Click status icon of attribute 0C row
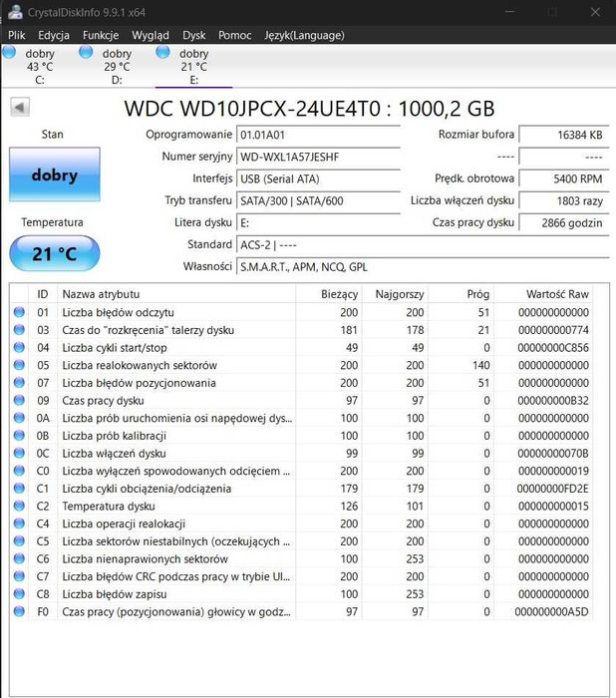Image resolution: width=616 pixels, height=698 pixels. click(19, 453)
